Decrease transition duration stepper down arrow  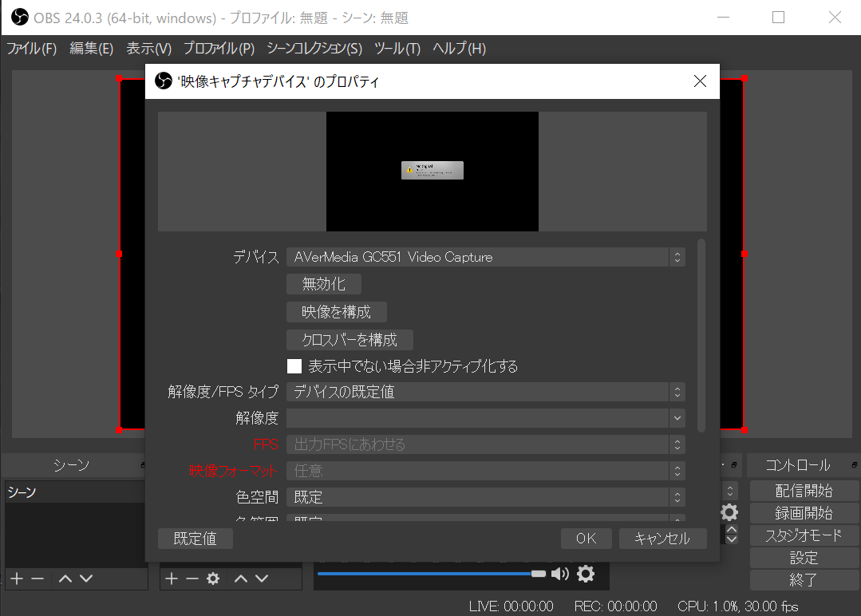coord(732,539)
